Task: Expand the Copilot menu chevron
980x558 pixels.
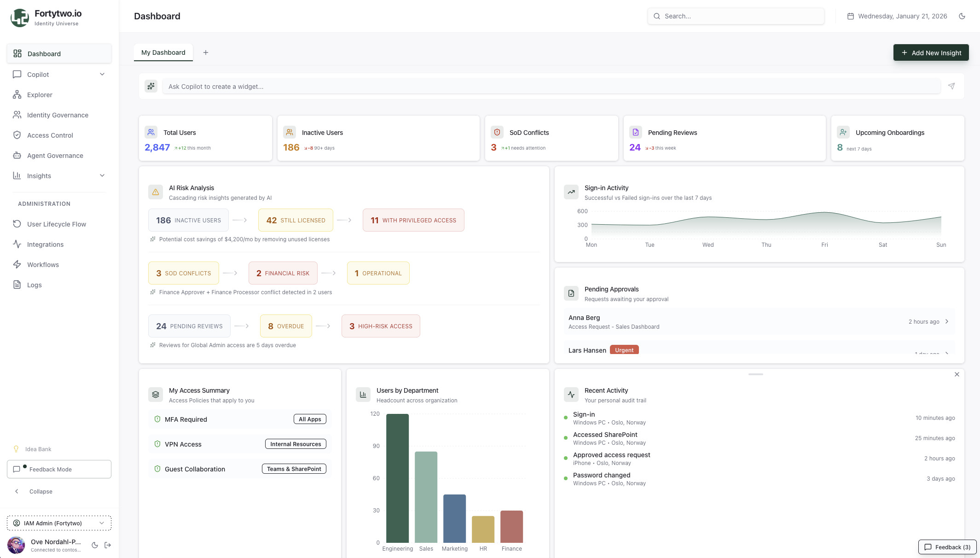Action: [x=102, y=75]
